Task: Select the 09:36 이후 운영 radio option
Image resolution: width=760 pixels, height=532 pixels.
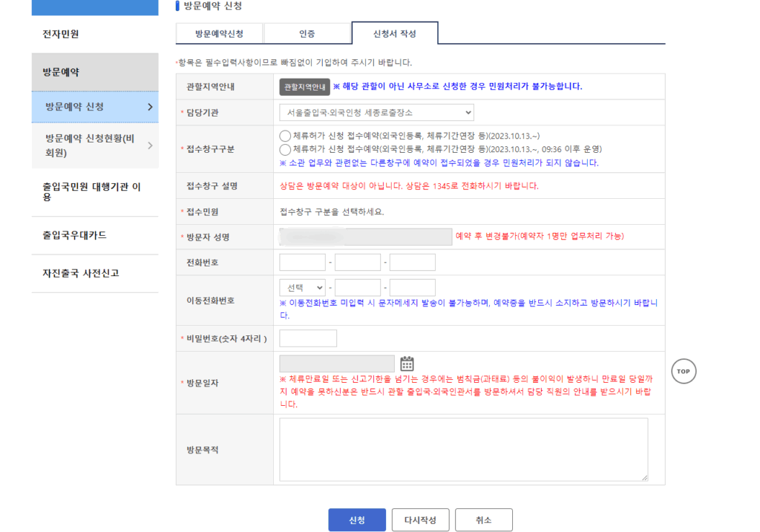Action: pyautogui.click(x=285, y=149)
